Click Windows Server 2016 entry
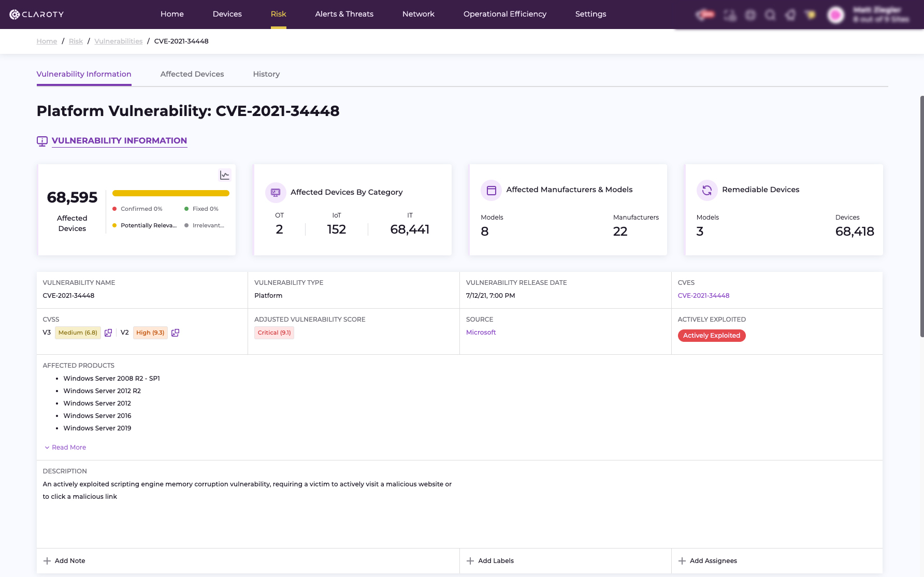 (97, 416)
